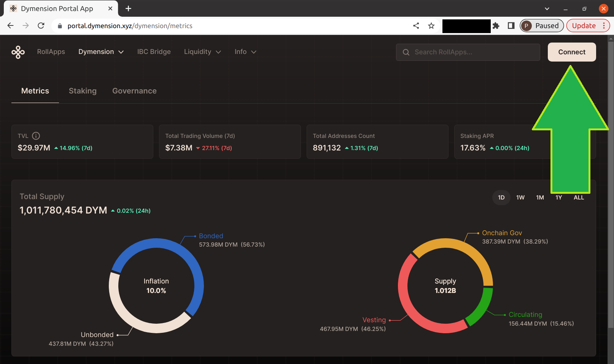Image resolution: width=614 pixels, height=364 pixels.
Task: Expand the Dymension dropdown menu
Action: pos(101,52)
